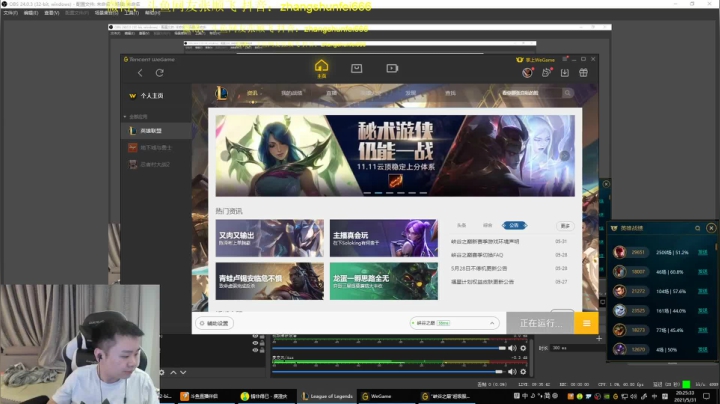Switch to the 资讯 tab in LoL nav
This screenshot has width=720, height=404.
point(253,93)
